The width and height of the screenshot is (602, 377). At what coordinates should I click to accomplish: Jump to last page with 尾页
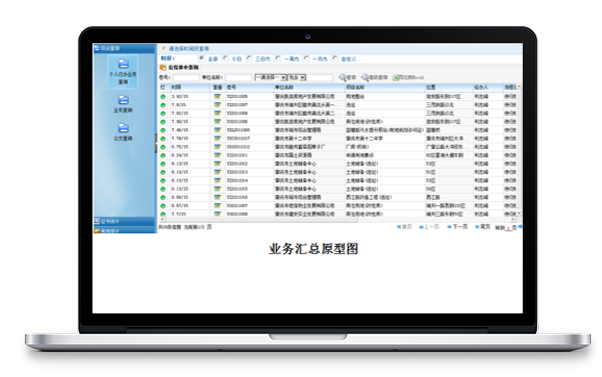tap(483, 227)
